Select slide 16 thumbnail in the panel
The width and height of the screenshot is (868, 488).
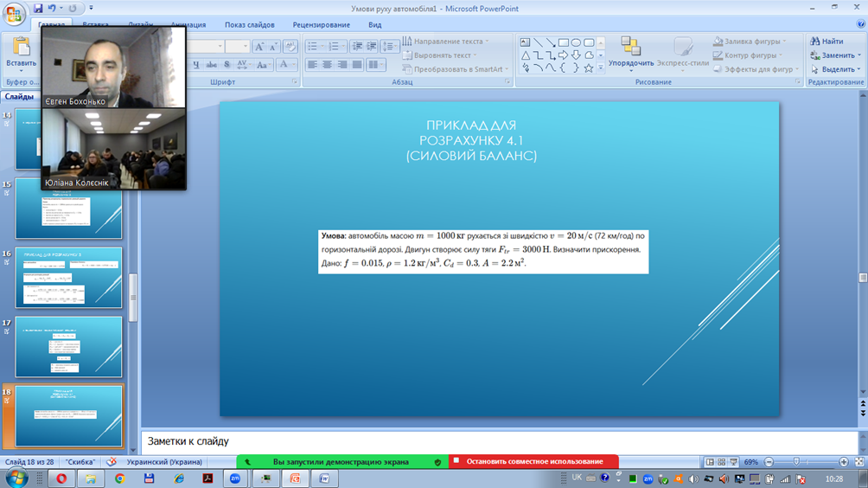68,278
